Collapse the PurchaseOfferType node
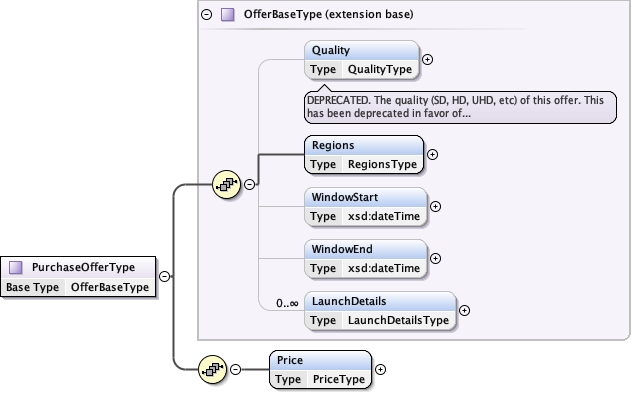This screenshot has width=632, height=394. click(164, 276)
